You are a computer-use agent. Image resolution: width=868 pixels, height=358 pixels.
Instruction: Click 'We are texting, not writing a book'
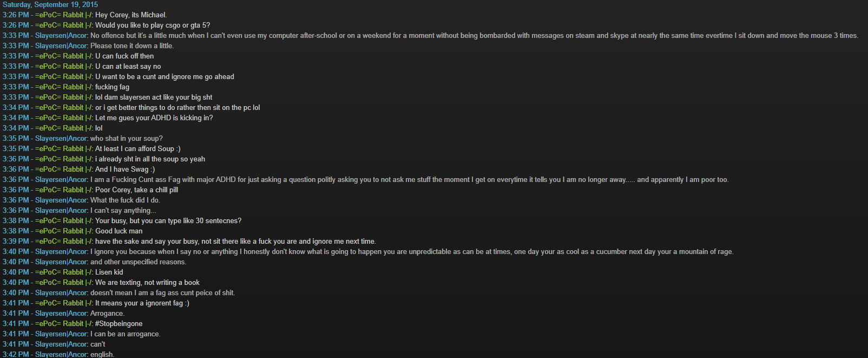click(148, 282)
